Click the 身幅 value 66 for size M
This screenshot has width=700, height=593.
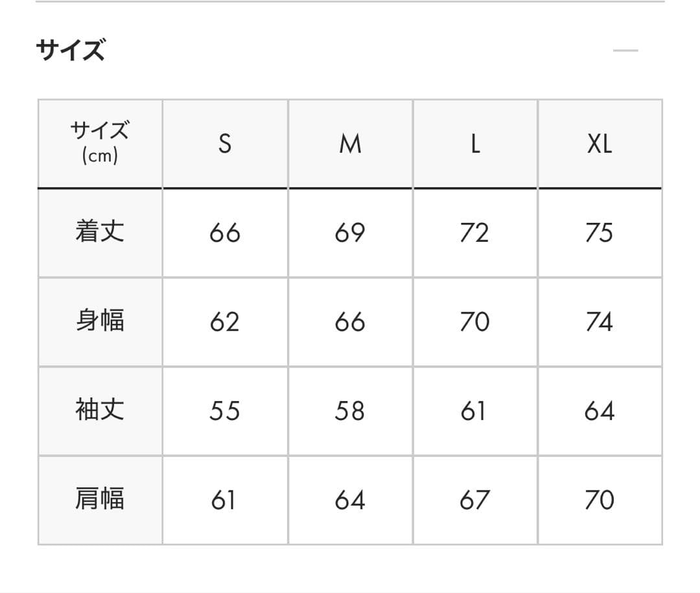350,321
